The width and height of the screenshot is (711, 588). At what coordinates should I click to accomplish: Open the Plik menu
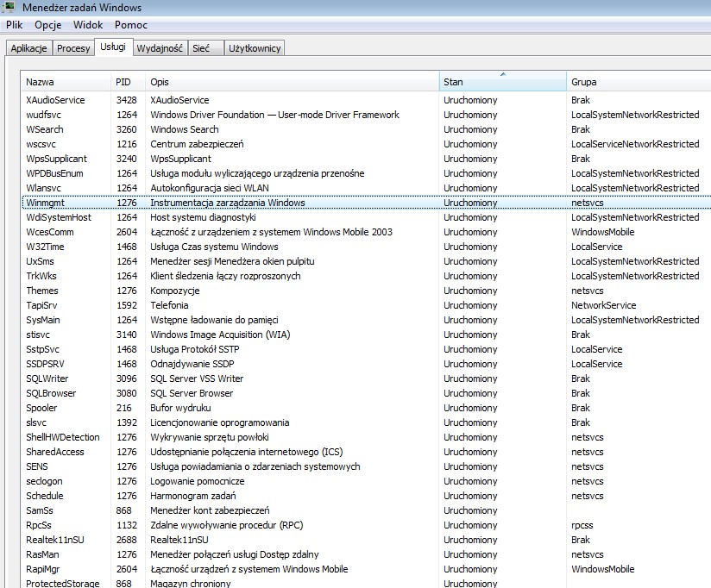click(14, 25)
